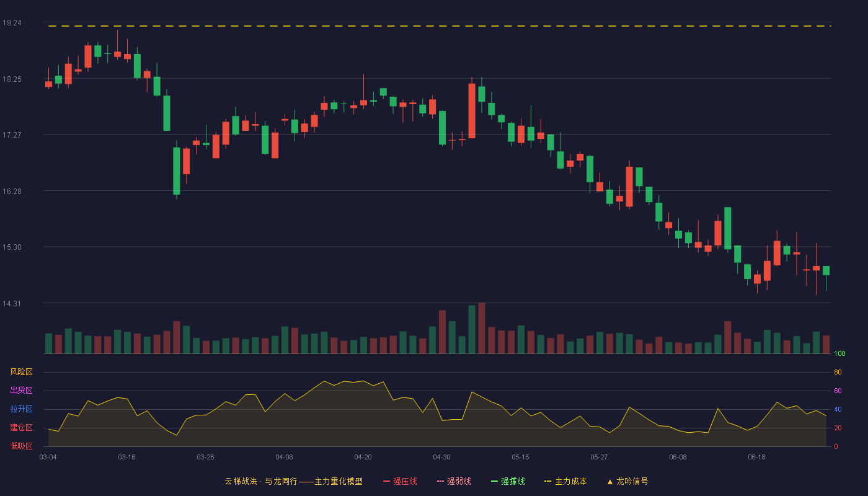The image size is (868, 496).
Task: Toggle the 主力成本 legend item
Action: (x=565, y=481)
